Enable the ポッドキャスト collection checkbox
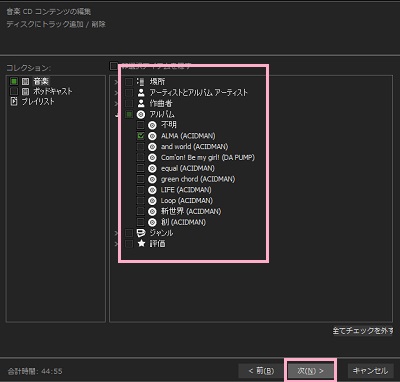Screen dimensions: 400x382 coord(14,91)
